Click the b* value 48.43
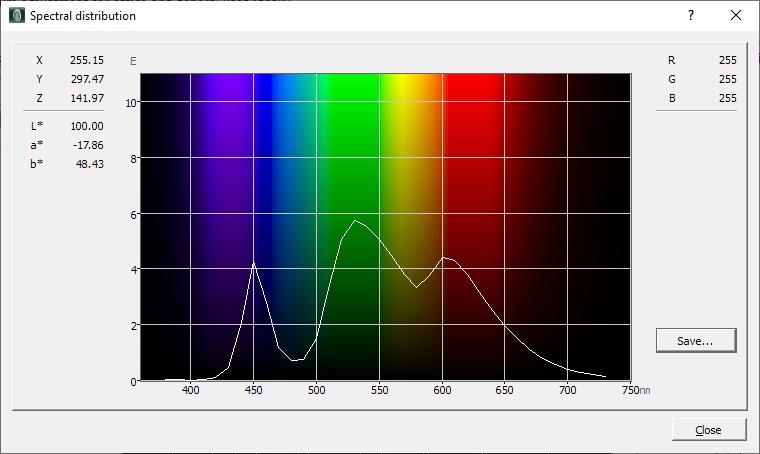 click(x=89, y=164)
